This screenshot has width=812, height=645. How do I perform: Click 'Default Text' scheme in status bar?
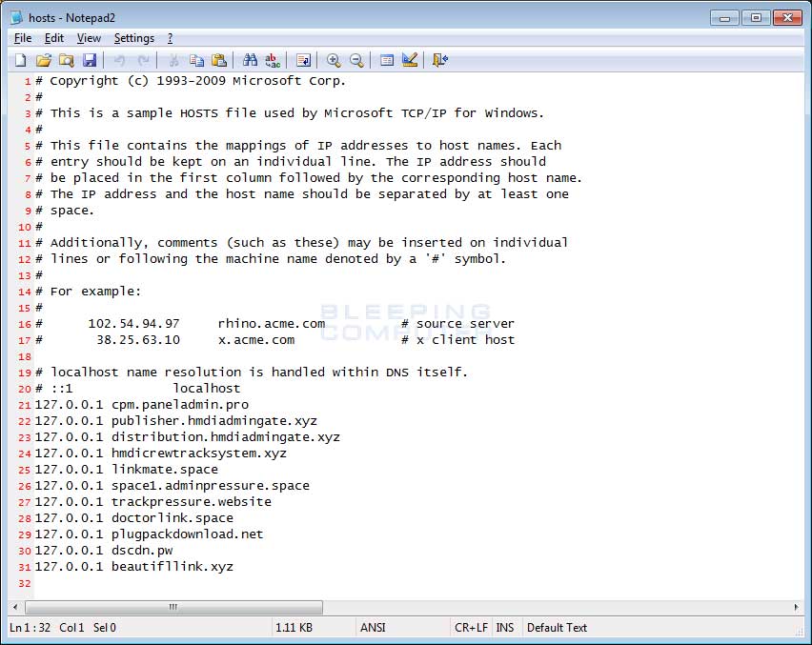(x=557, y=628)
